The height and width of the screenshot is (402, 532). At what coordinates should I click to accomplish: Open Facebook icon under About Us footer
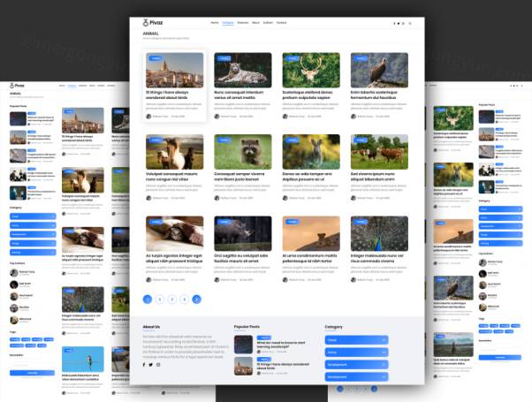[145, 365]
